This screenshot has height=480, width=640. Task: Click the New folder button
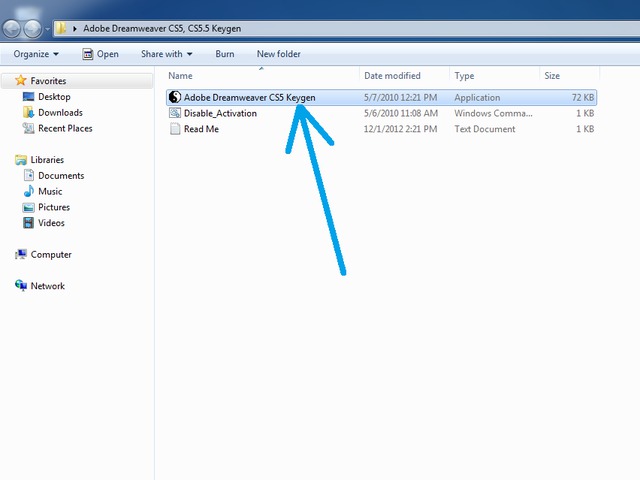[279, 54]
